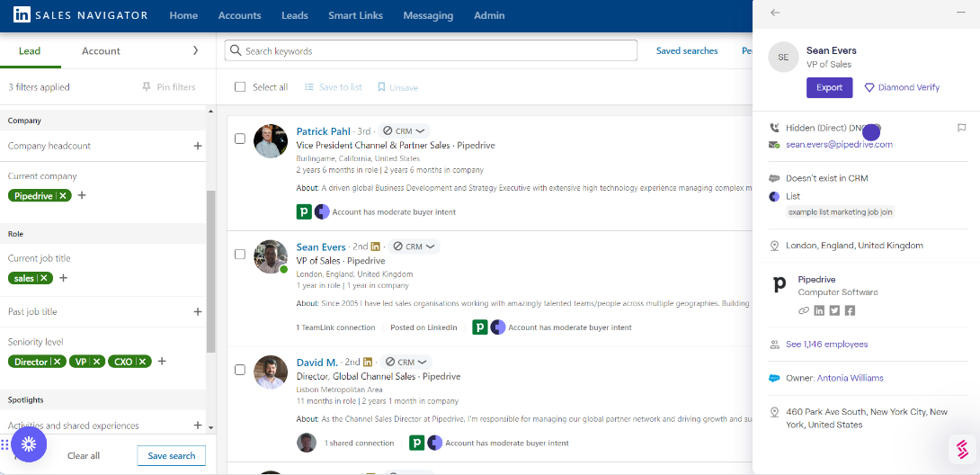Toggle the Select all checkbox
980x475 pixels.
coord(240,87)
